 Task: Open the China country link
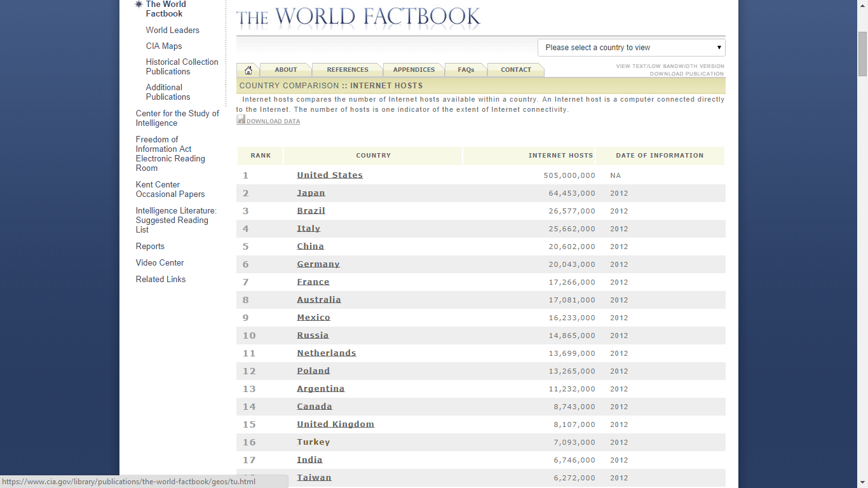tap(310, 247)
